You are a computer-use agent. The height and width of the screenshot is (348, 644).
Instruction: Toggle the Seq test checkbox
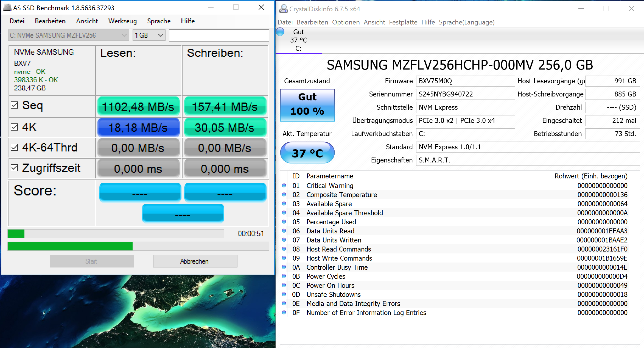point(14,105)
